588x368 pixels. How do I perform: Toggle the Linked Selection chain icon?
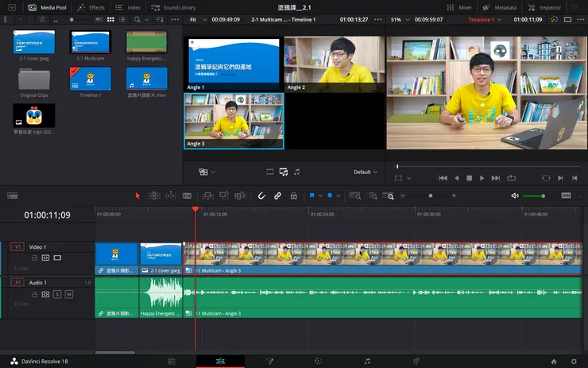click(277, 195)
